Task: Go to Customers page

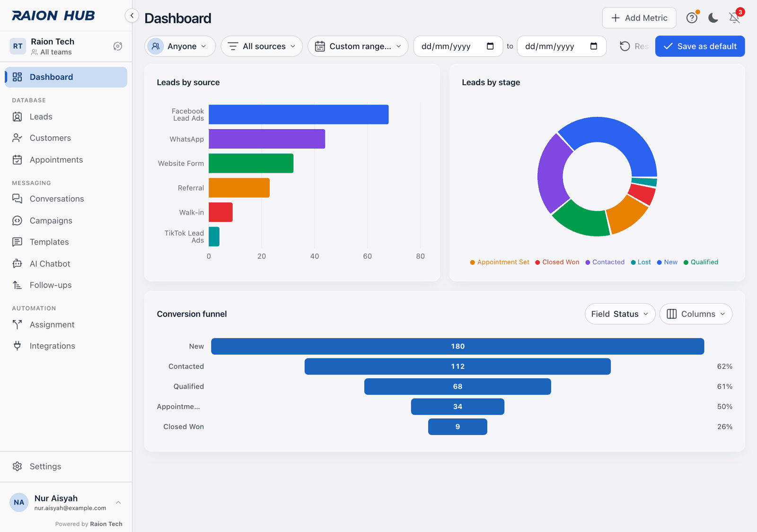Action: 66,138
